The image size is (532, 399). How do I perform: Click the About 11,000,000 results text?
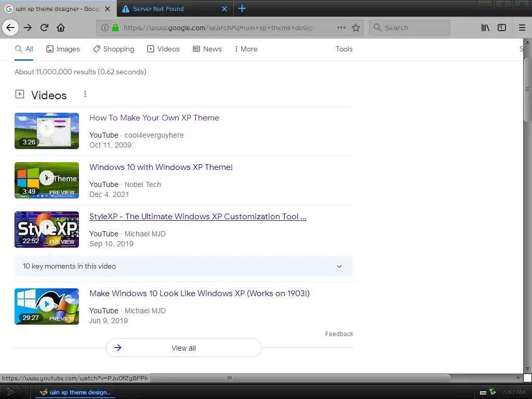coord(81,72)
